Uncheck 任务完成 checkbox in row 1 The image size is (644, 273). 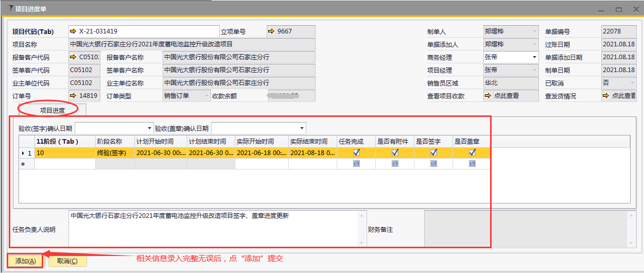click(356, 152)
